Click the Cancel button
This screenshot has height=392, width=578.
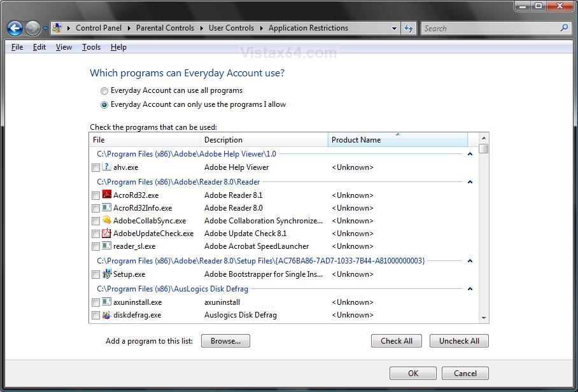pyautogui.click(x=465, y=373)
